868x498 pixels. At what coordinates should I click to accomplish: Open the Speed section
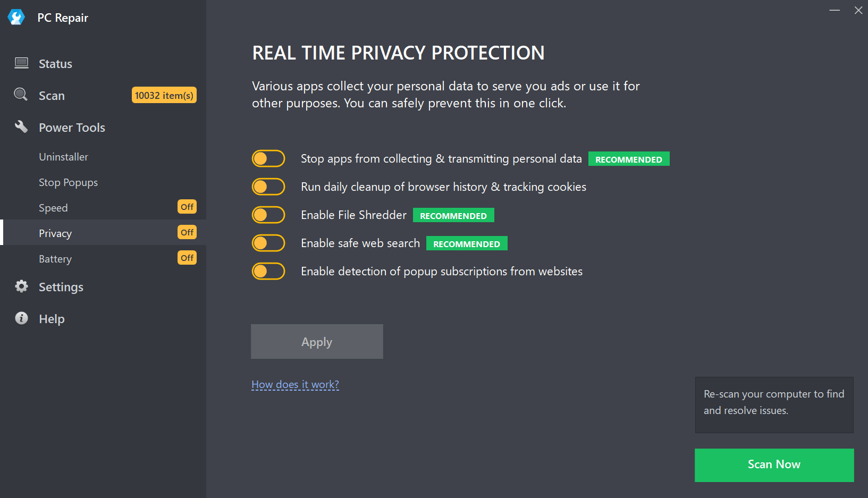pos(53,208)
